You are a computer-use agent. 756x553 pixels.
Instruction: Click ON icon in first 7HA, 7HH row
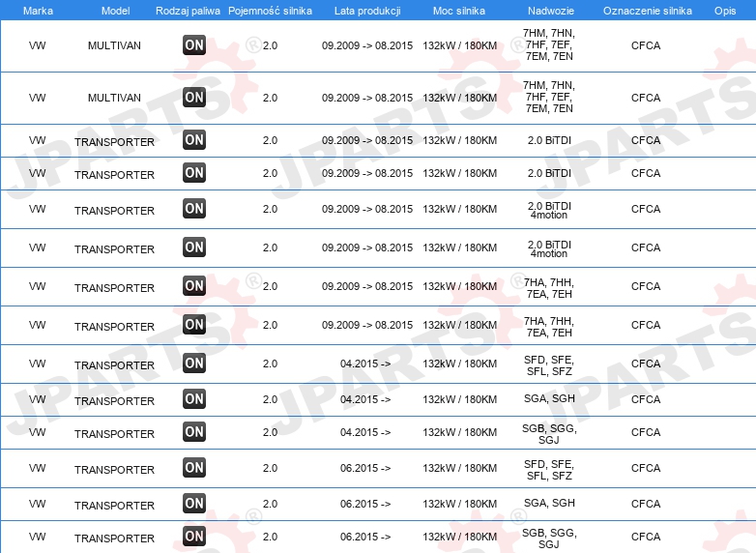coord(194,285)
